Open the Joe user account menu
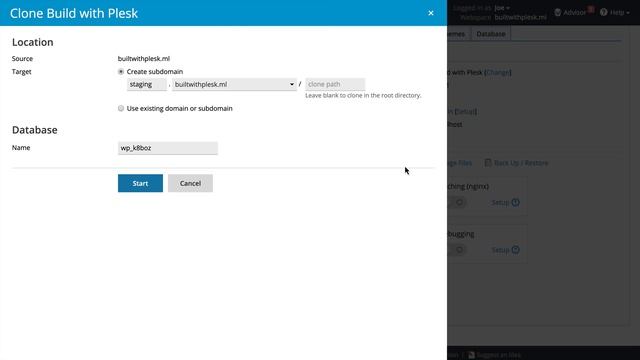The height and width of the screenshot is (360, 640). pos(502,8)
